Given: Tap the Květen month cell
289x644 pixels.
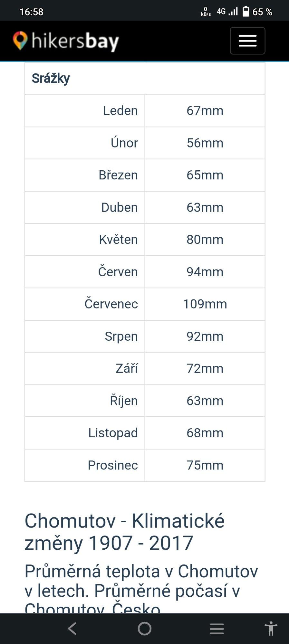Looking at the screenshot, I should (x=118, y=240).
